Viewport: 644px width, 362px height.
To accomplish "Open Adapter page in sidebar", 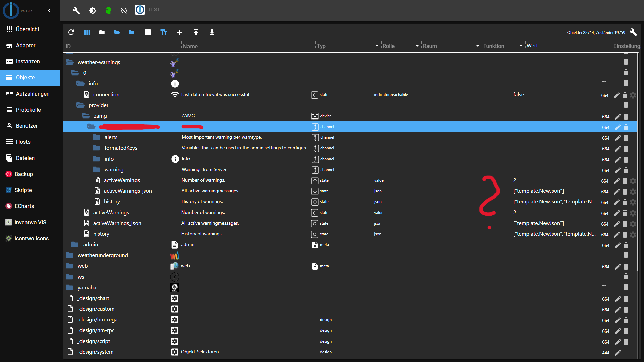I will point(30,45).
